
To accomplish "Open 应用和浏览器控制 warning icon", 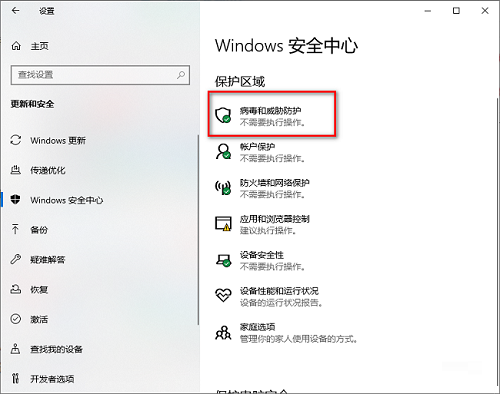I will pyautogui.click(x=223, y=224).
